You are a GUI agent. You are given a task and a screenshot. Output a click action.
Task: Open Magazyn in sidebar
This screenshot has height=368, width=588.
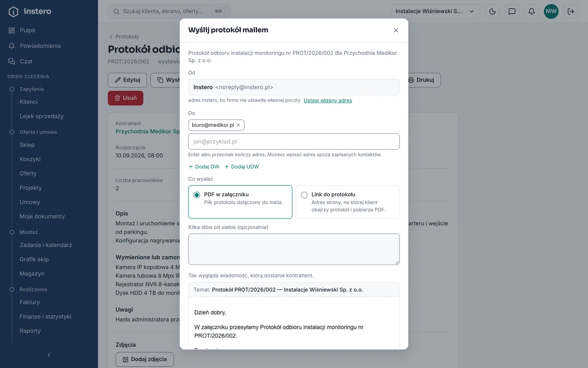[32, 274]
